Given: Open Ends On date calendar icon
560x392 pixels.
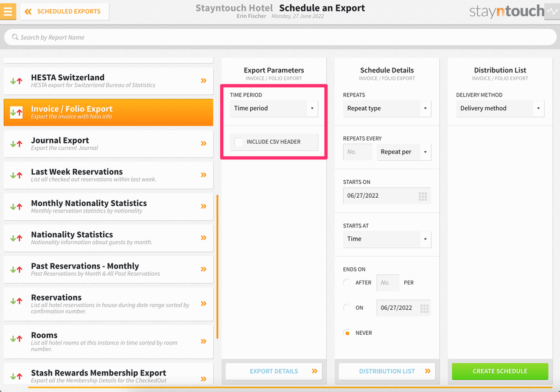Looking at the screenshot, I should pyautogui.click(x=424, y=309).
